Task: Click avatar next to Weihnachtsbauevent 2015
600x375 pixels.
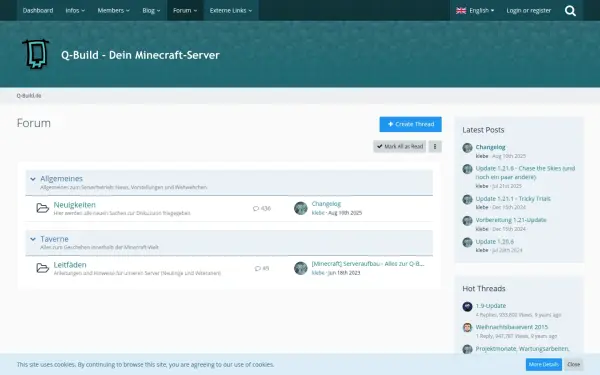Action: tap(467, 328)
